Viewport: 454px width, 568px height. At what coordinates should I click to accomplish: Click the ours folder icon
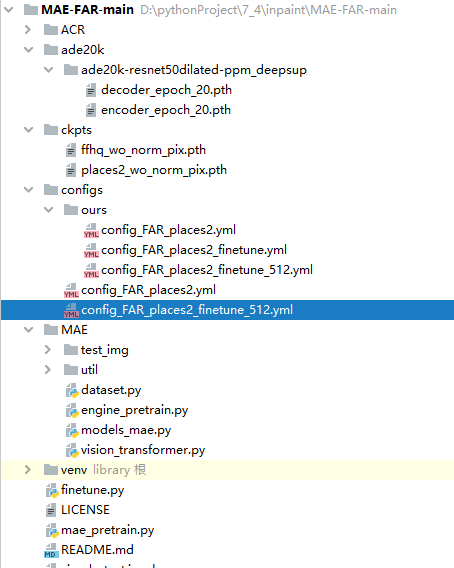click(x=71, y=209)
